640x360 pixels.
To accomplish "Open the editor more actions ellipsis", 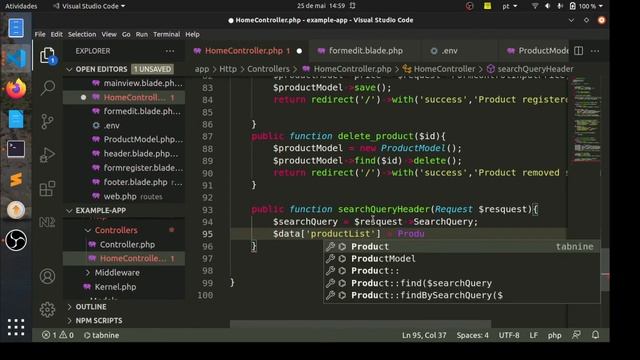I will pyautogui.click(x=595, y=51).
